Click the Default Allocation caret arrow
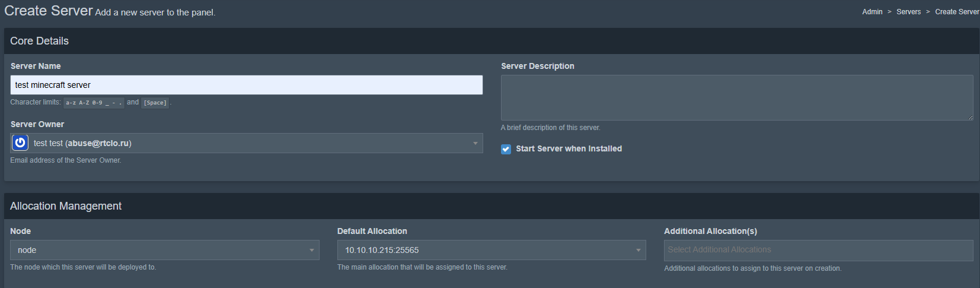Viewport: 980px width, 288px height. 639,250
